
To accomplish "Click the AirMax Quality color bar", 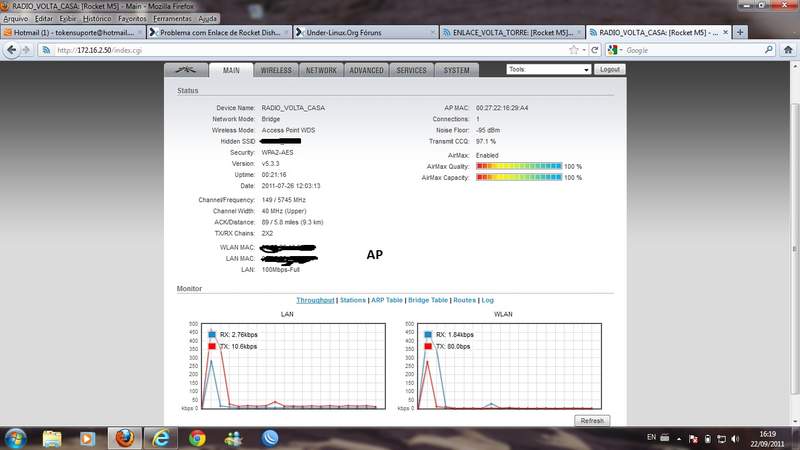I will pos(519,166).
